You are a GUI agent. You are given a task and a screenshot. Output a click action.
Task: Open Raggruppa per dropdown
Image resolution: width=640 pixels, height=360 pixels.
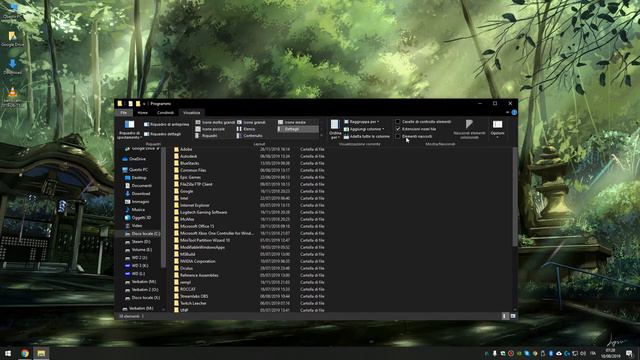point(362,122)
